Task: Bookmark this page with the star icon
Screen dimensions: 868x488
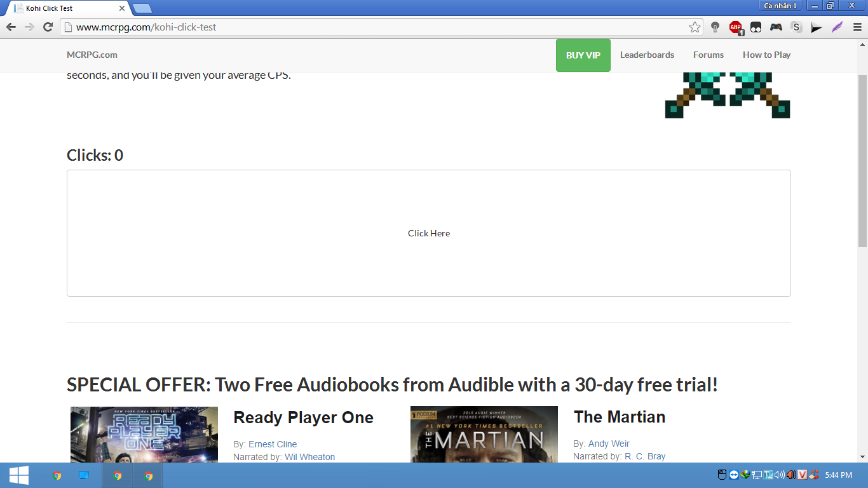Action: click(695, 27)
